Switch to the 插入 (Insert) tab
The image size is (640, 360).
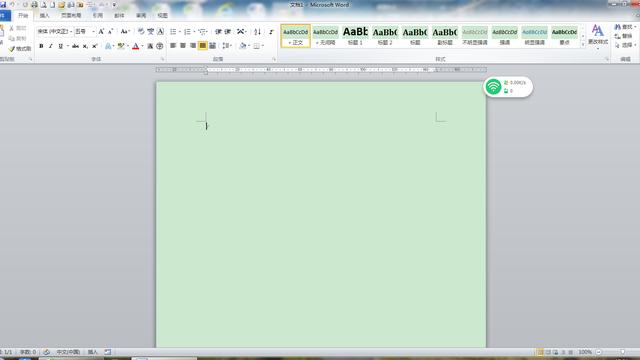click(x=44, y=16)
